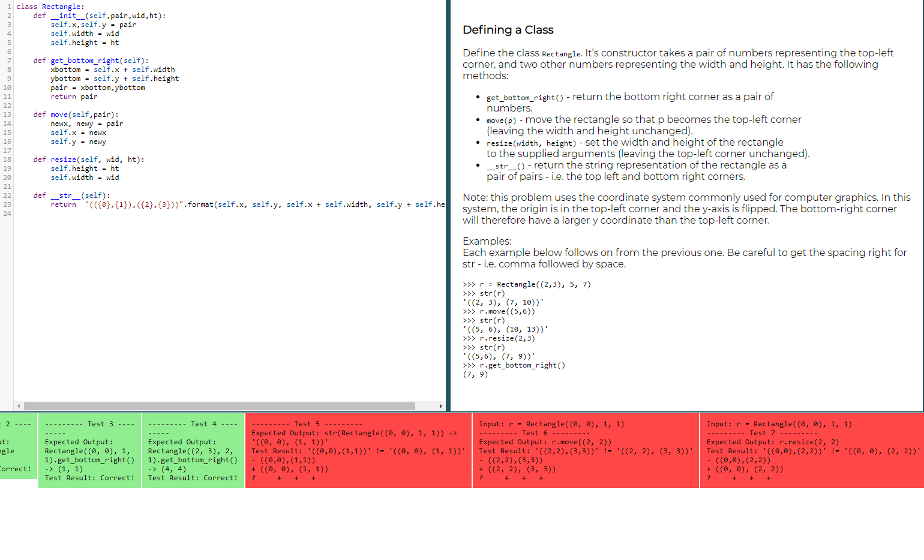924x560 pixels.
Task: Click the code editor horizontal scrollbar thumb
Action: point(220,407)
